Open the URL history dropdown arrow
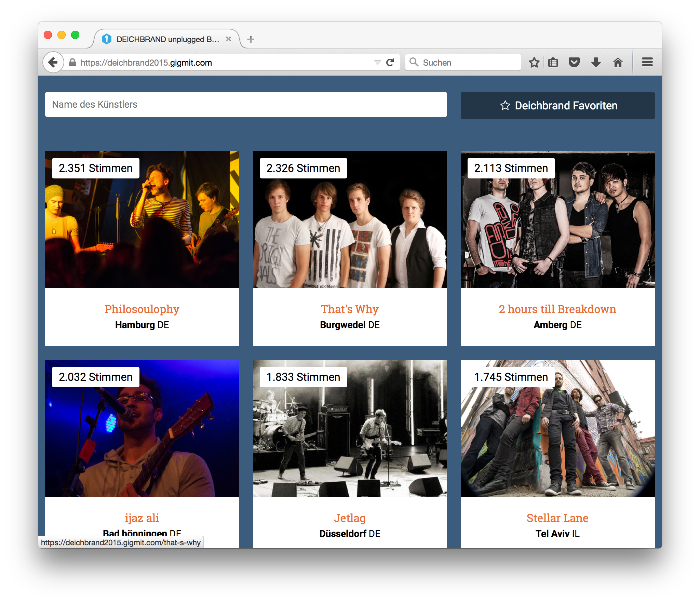 (377, 63)
